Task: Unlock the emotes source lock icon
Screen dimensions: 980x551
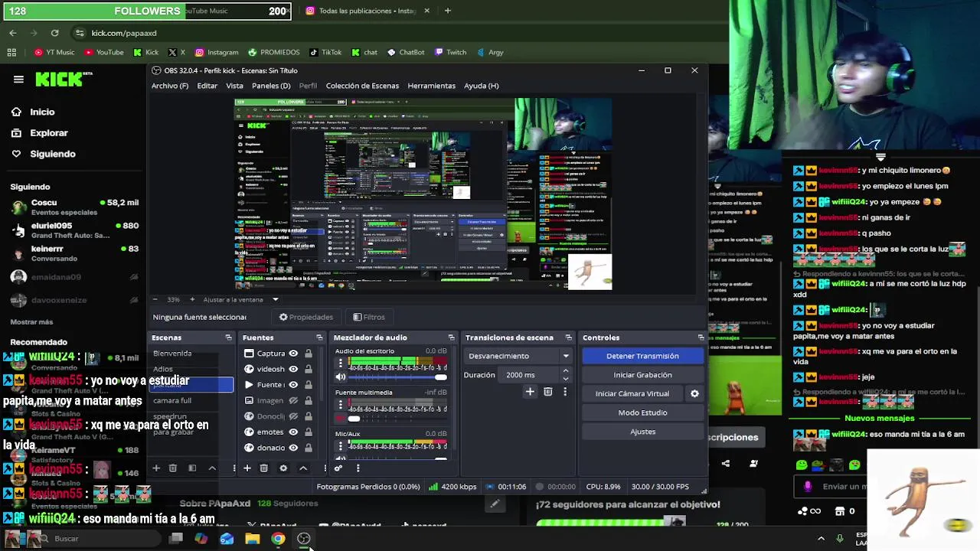Action: click(x=309, y=432)
